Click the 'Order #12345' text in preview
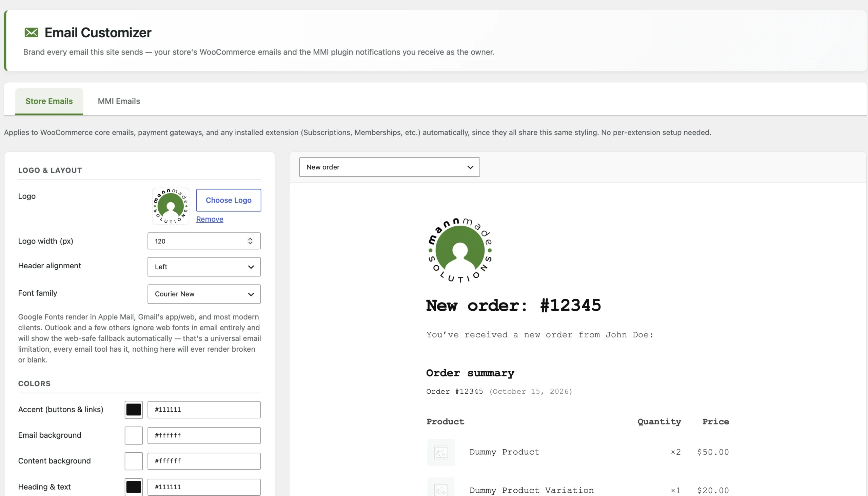The height and width of the screenshot is (496, 868). (x=454, y=391)
